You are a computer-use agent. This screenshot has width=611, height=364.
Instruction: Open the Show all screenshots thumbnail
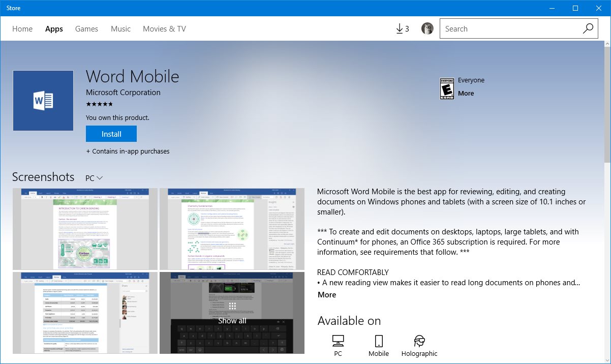tap(232, 313)
